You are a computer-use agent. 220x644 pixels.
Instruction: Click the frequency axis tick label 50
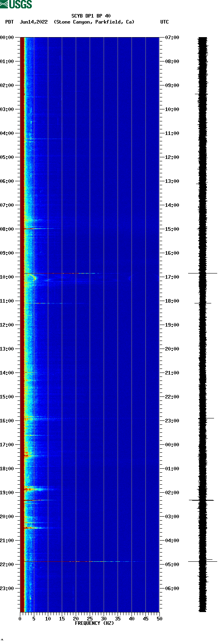159,619
